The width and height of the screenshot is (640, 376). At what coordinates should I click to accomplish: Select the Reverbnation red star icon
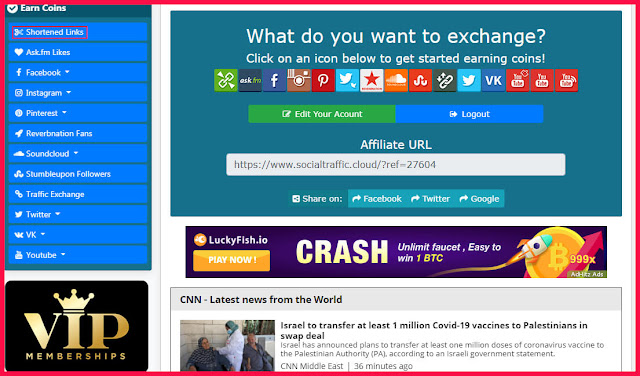pyautogui.click(x=371, y=80)
